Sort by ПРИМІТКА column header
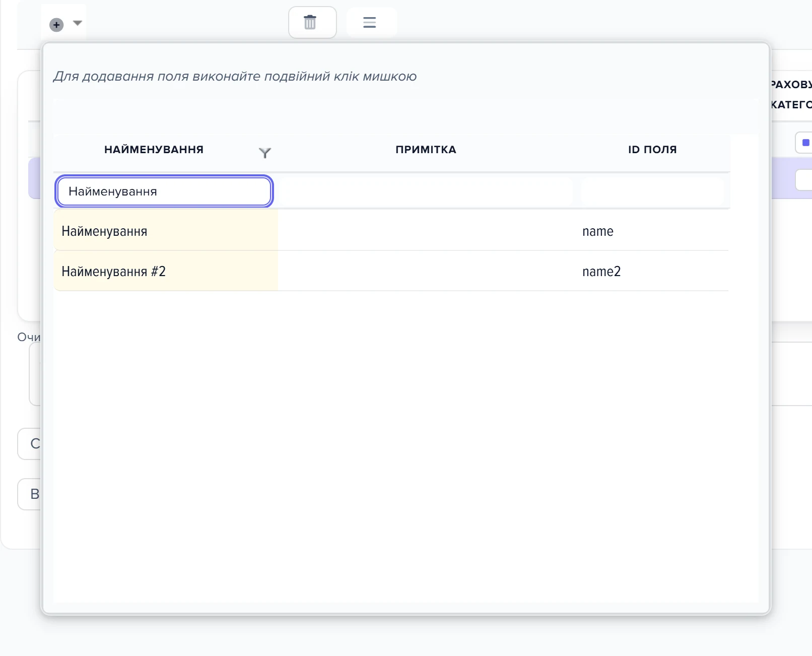812x656 pixels. coord(426,150)
